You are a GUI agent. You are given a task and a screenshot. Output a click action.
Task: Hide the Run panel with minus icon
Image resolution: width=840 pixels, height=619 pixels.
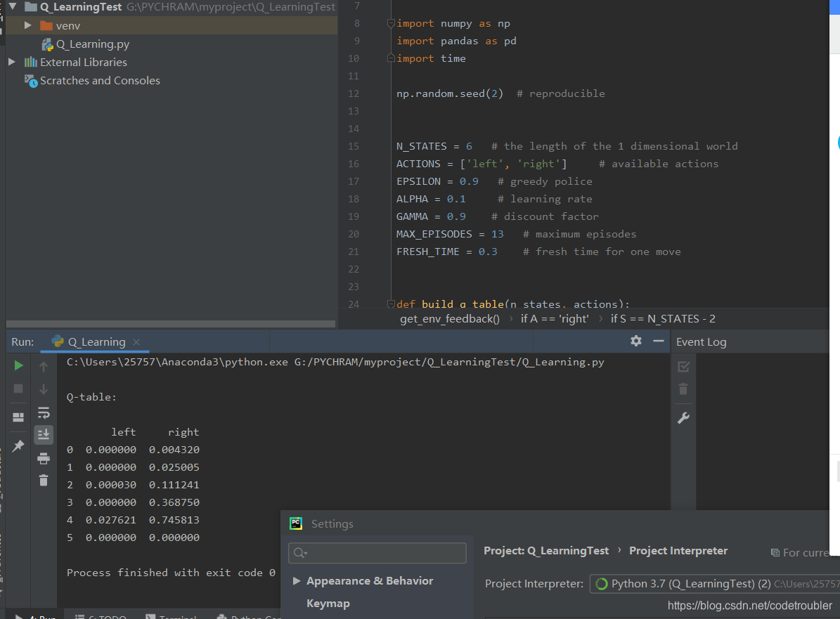tap(659, 341)
